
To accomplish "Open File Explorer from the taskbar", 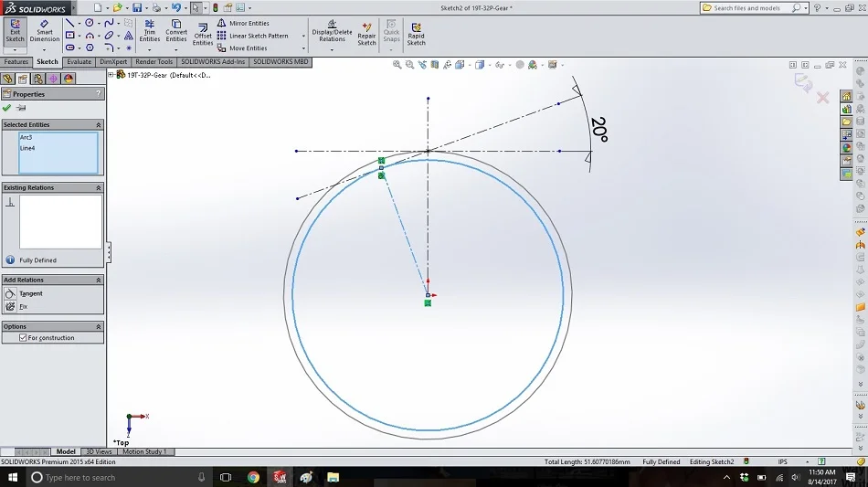I will pos(333,477).
